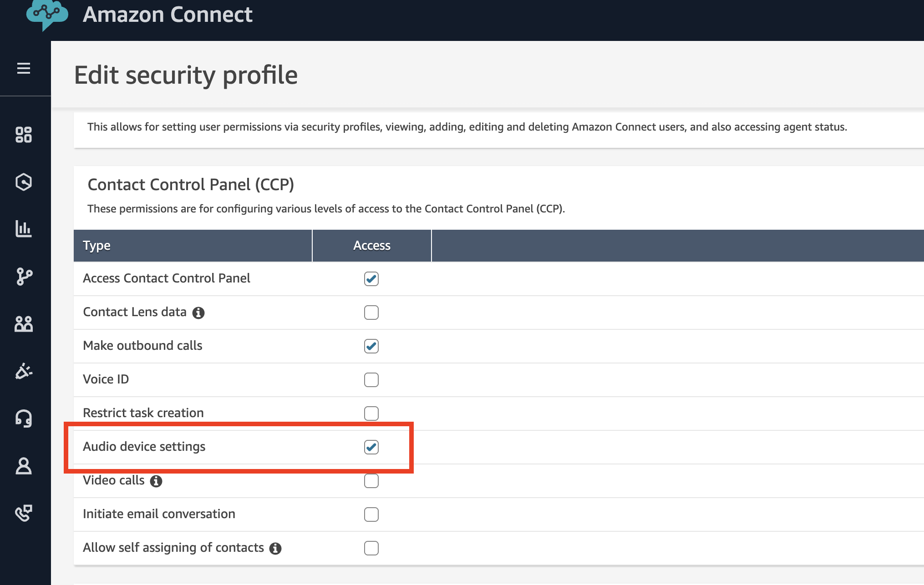Image resolution: width=924 pixels, height=585 pixels.
Task: Check the Voice ID access box
Action: click(371, 380)
